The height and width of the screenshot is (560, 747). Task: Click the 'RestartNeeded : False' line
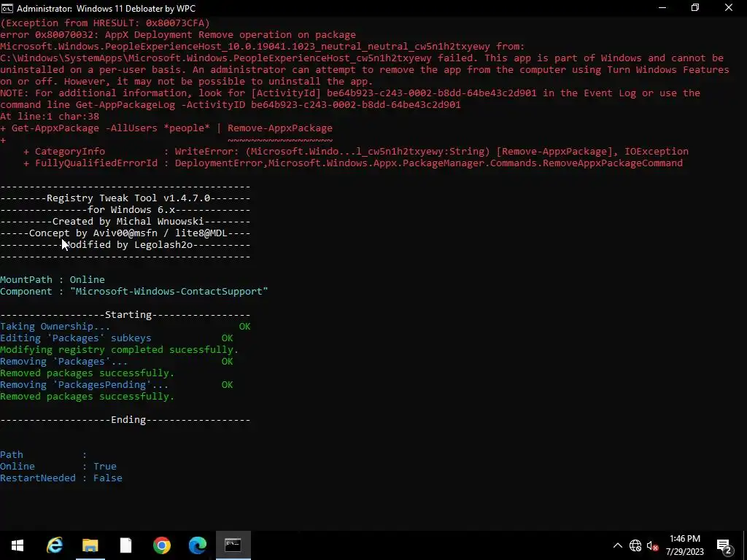point(61,478)
